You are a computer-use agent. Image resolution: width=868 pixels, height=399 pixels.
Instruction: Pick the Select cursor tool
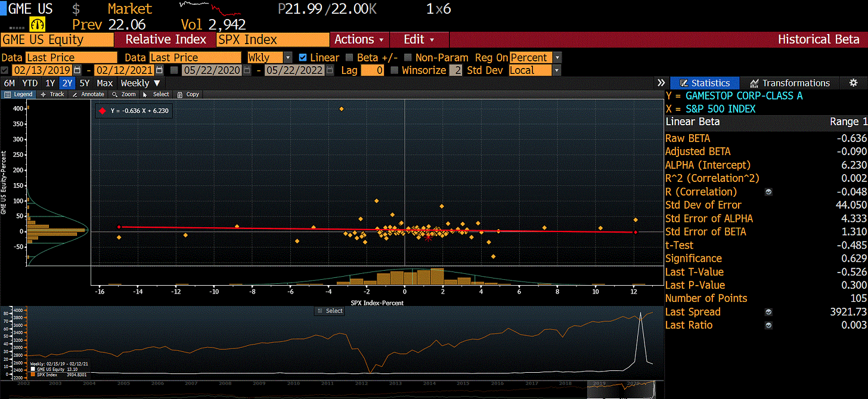pos(157,94)
